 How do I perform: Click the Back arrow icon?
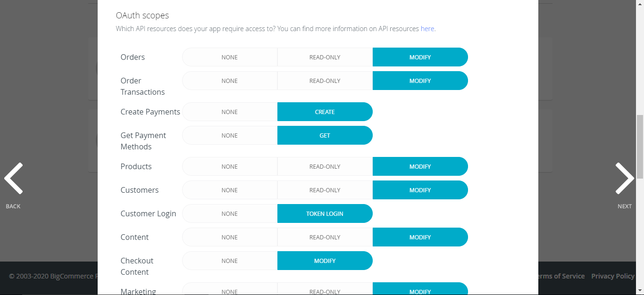(x=13, y=179)
